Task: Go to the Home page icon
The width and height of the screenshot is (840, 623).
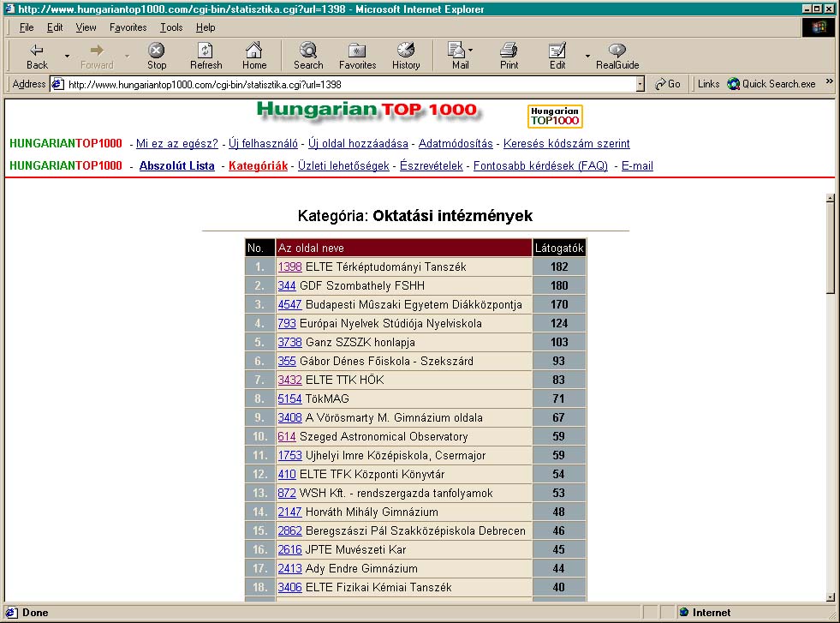Action: (253, 51)
